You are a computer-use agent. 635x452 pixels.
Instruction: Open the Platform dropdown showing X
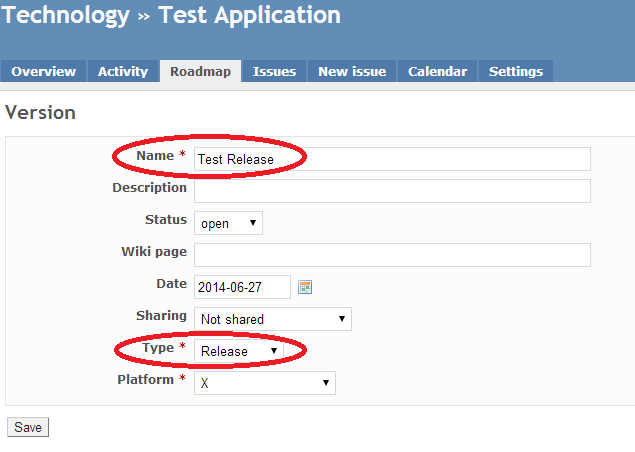[x=265, y=383]
